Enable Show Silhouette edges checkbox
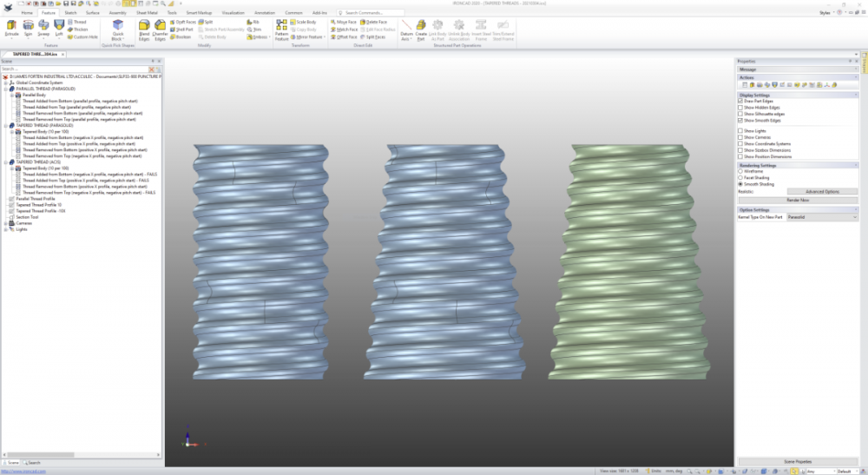 [740, 114]
